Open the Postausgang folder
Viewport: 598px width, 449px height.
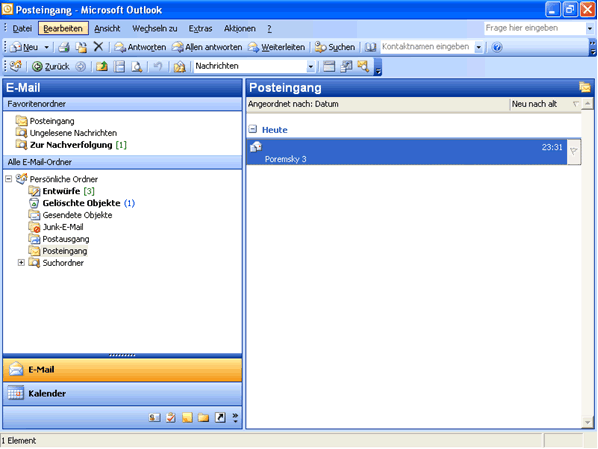coord(59,239)
